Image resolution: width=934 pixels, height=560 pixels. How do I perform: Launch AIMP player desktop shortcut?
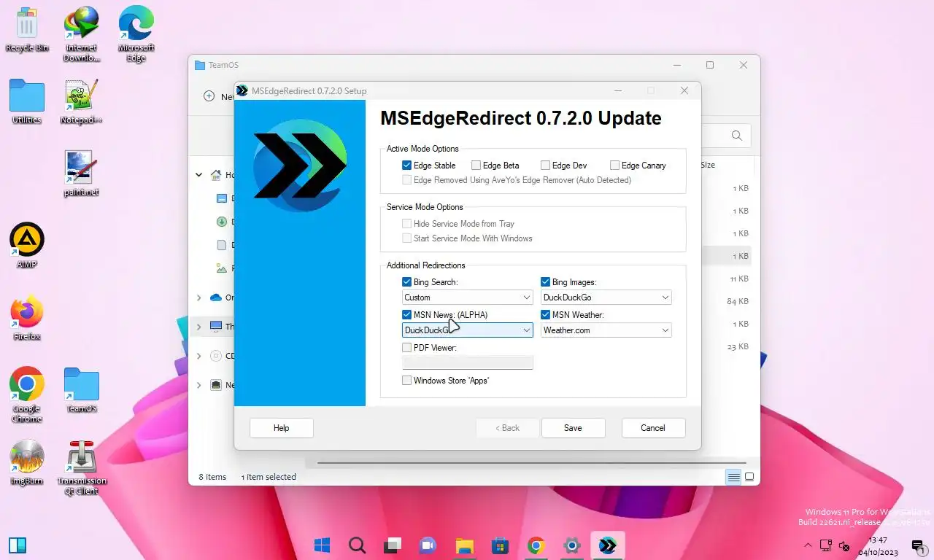coord(27,245)
